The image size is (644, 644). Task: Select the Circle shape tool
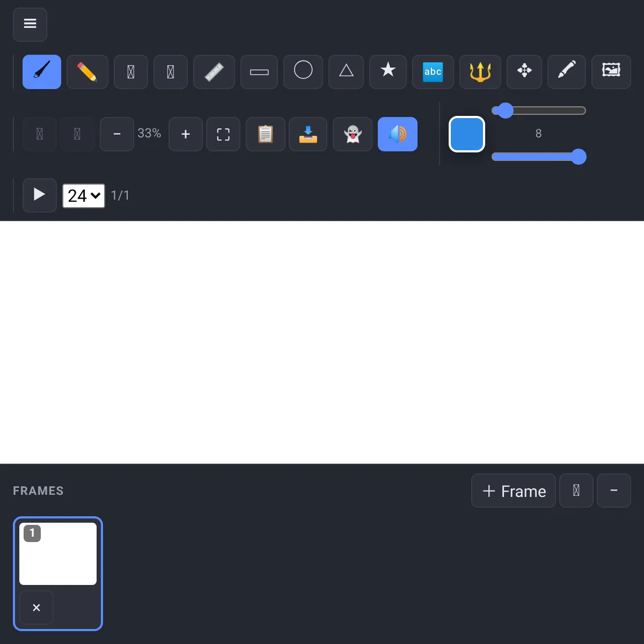pos(303,72)
